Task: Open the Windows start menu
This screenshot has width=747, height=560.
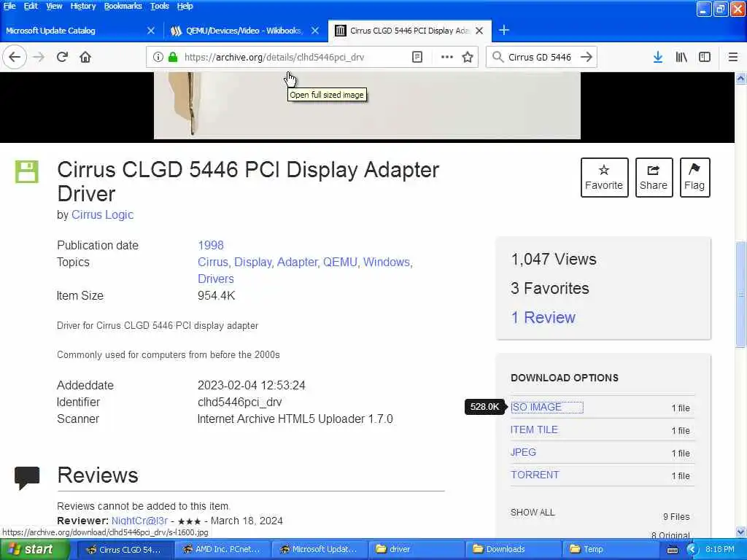Action: point(35,549)
